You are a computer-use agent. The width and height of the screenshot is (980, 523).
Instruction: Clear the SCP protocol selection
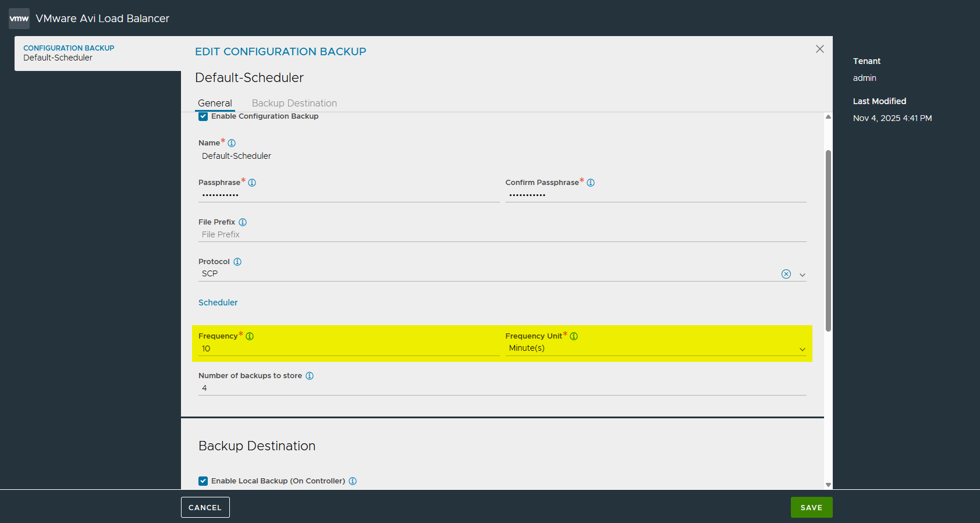pos(786,274)
